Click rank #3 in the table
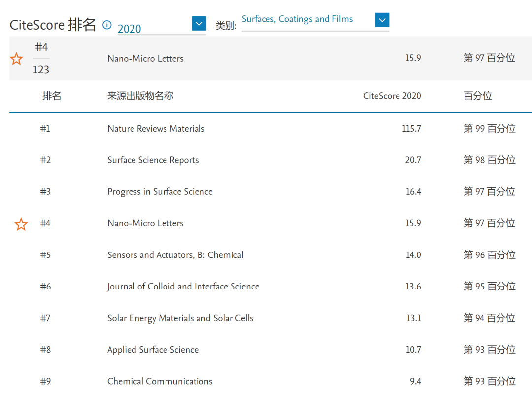This screenshot has height=398, width=532. (x=45, y=191)
